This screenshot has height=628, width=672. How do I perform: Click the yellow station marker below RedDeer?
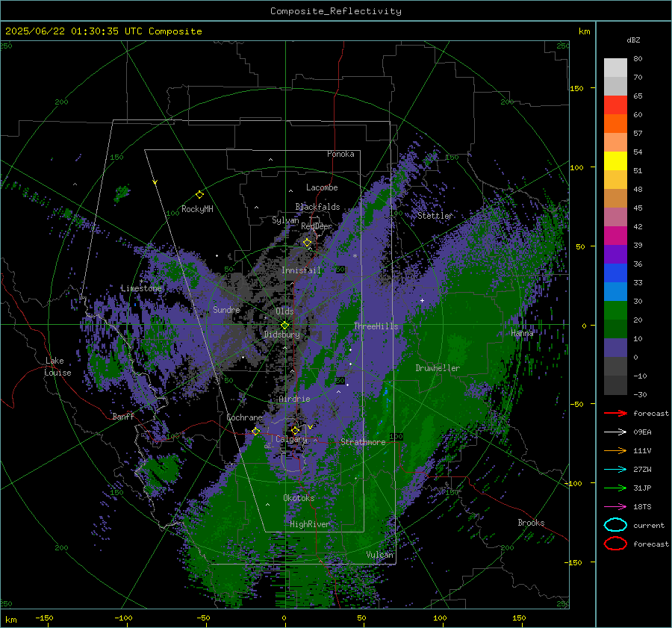307,243
